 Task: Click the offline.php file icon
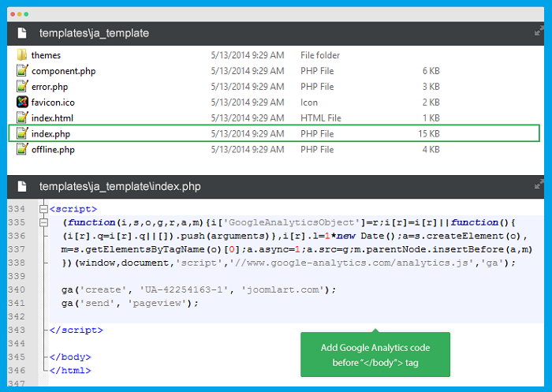(x=22, y=149)
